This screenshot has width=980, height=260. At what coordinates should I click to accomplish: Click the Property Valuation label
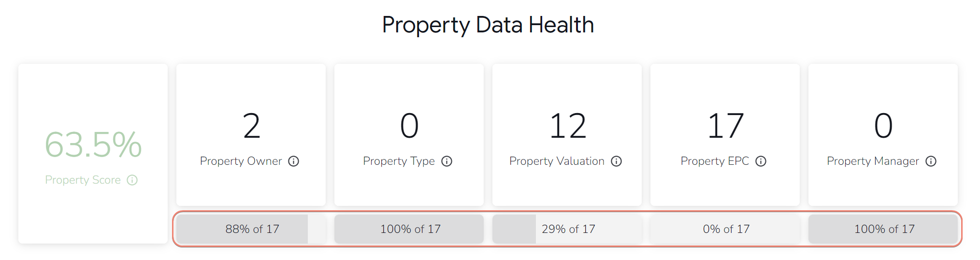[x=557, y=161]
